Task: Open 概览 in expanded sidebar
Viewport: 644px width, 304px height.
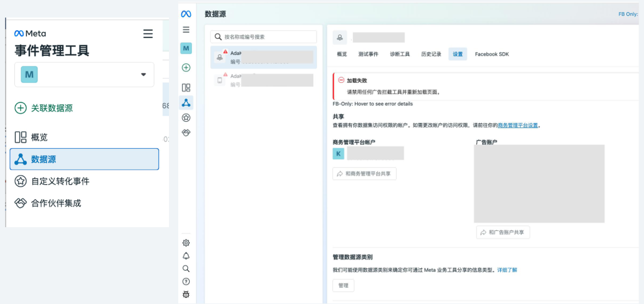Action: [31, 137]
